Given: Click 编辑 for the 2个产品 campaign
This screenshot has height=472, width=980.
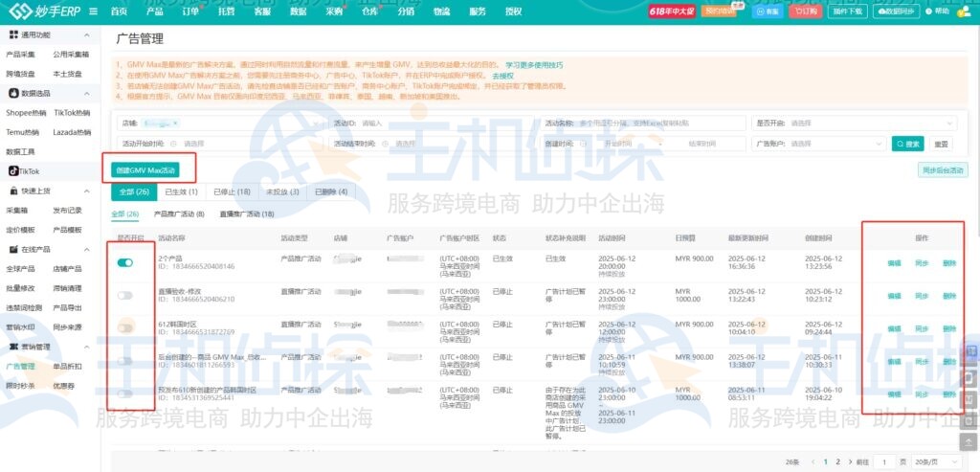Looking at the screenshot, I should click(894, 262).
